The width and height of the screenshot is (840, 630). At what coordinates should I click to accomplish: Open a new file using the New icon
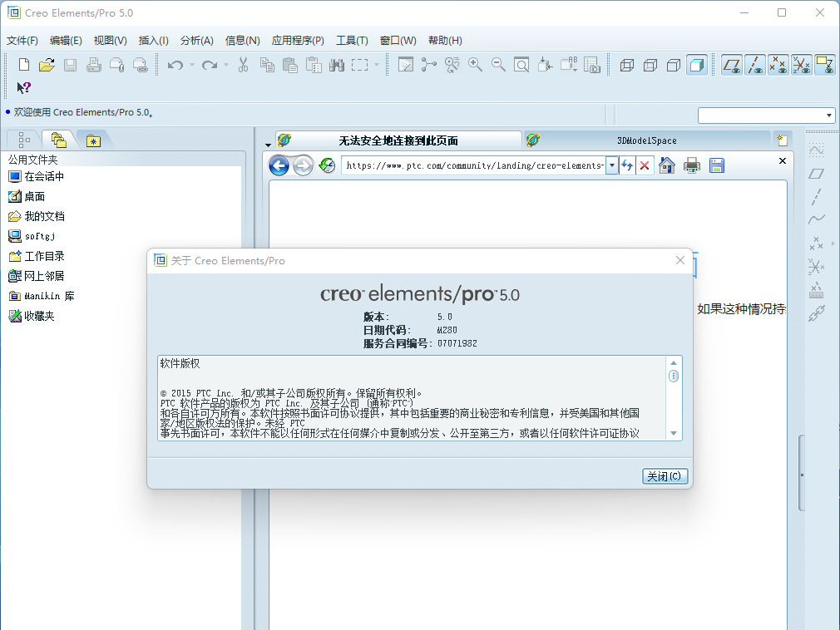pos(23,64)
